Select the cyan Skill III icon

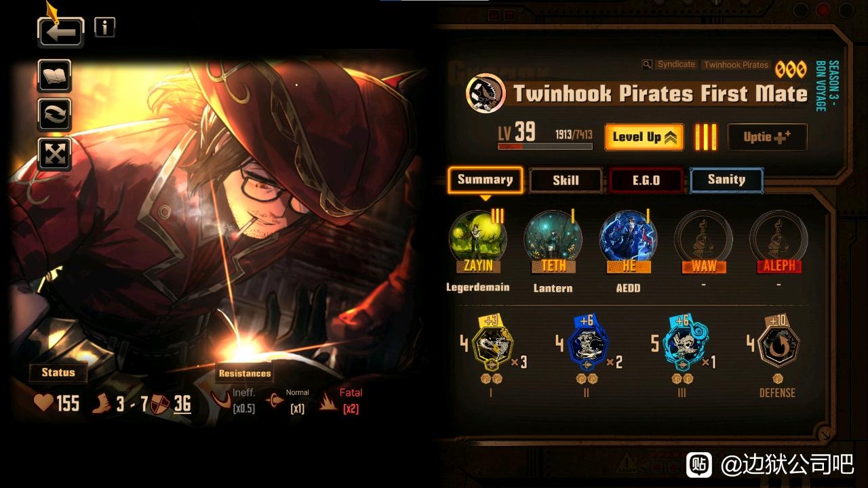tap(682, 346)
